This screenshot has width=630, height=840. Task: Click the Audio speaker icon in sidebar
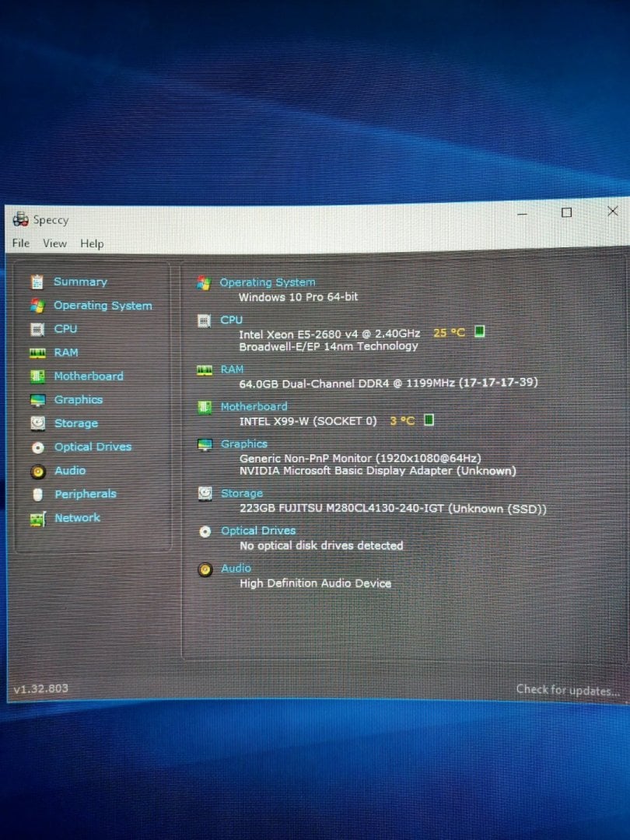click(x=38, y=471)
